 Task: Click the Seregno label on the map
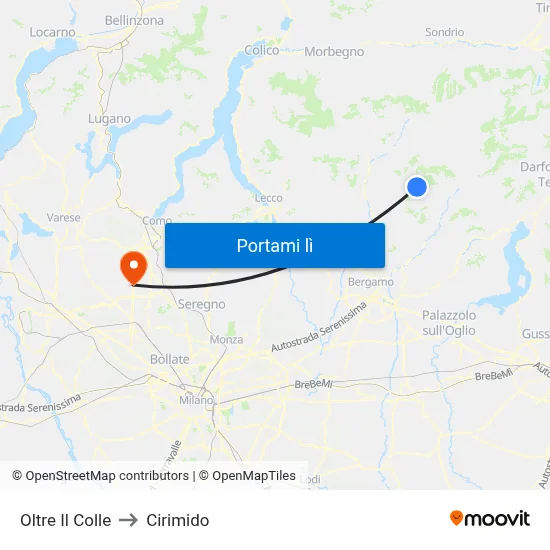click(x=201, y=304)
